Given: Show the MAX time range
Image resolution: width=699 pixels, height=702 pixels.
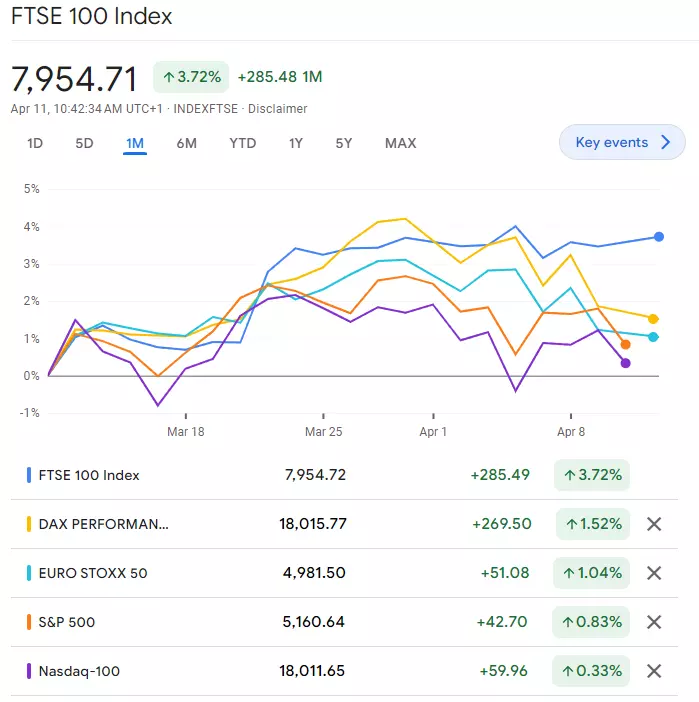Looking at the screenshot, I should [x=401, y=143].
